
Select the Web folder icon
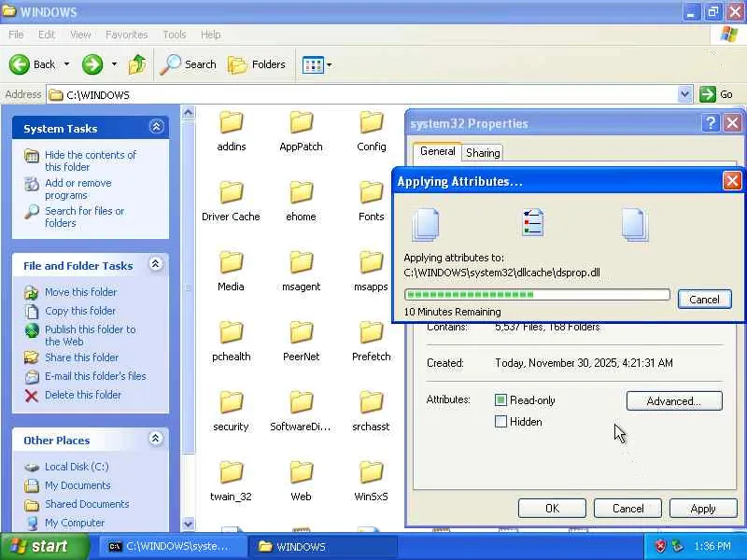pyautogui.click(x=301, y=473)
